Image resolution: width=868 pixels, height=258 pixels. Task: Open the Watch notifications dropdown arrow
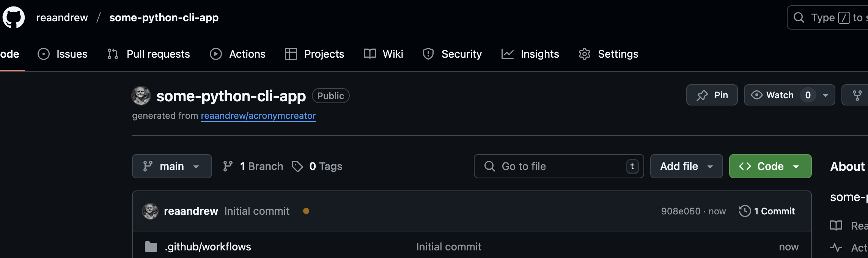(826, 95)
